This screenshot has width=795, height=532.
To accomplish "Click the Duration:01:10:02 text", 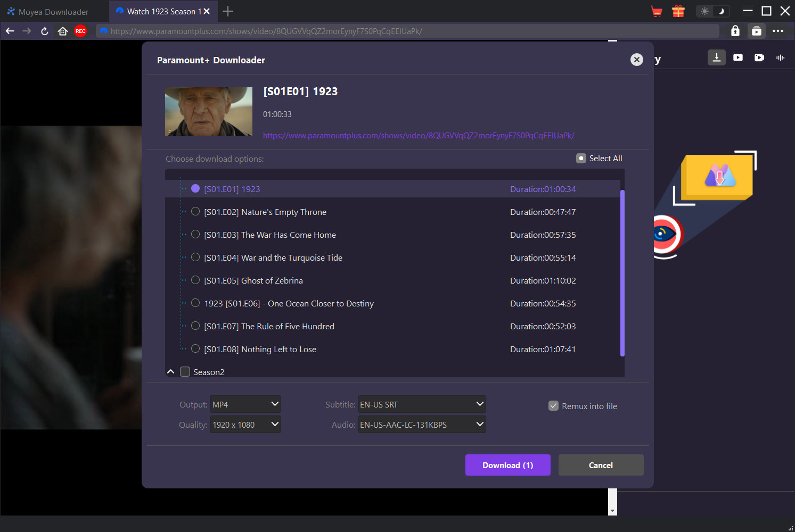I will pos(543,280).
